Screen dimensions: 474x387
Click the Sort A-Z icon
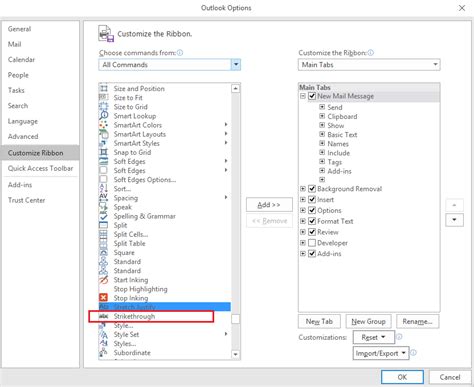click(x=104, y=189)
